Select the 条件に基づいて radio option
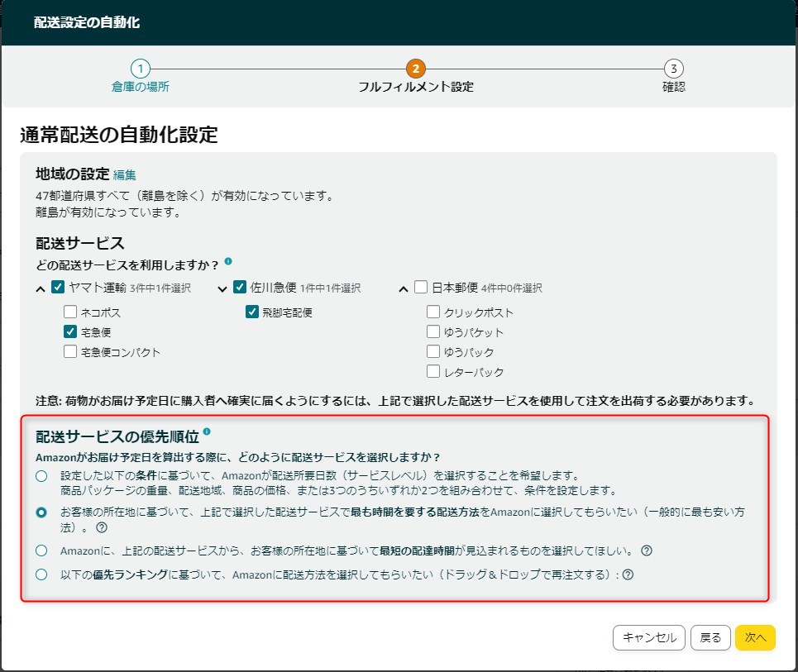Image resolution: width=798 pixels, height=672 pixels. (x=41, y=476)
